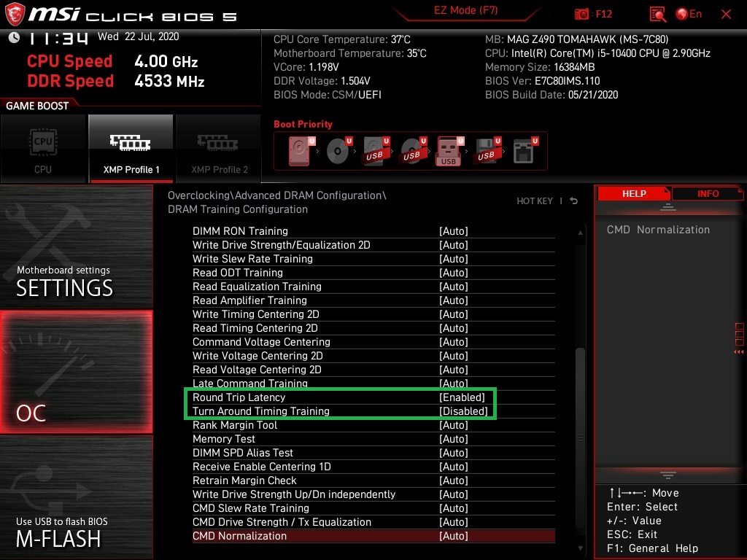Toggle the CPU Game Boost button
Image resolution: width=747 pixels, height=560 pixels.
43,149
